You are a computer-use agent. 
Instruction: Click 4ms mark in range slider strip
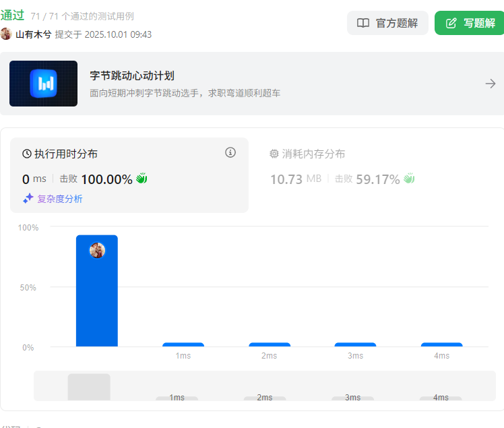pyautogui.click(x=441, y=398)
